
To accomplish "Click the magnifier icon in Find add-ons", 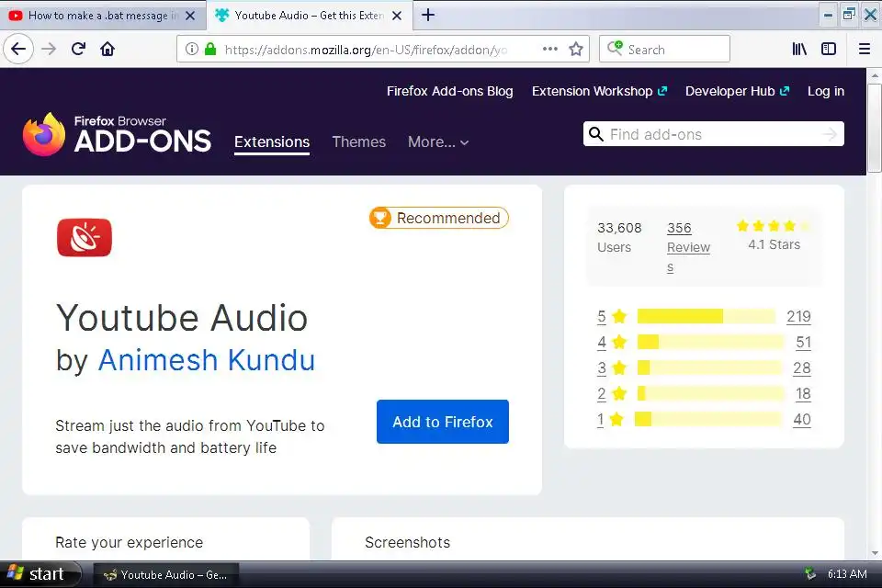I will [x=595, y=134].
